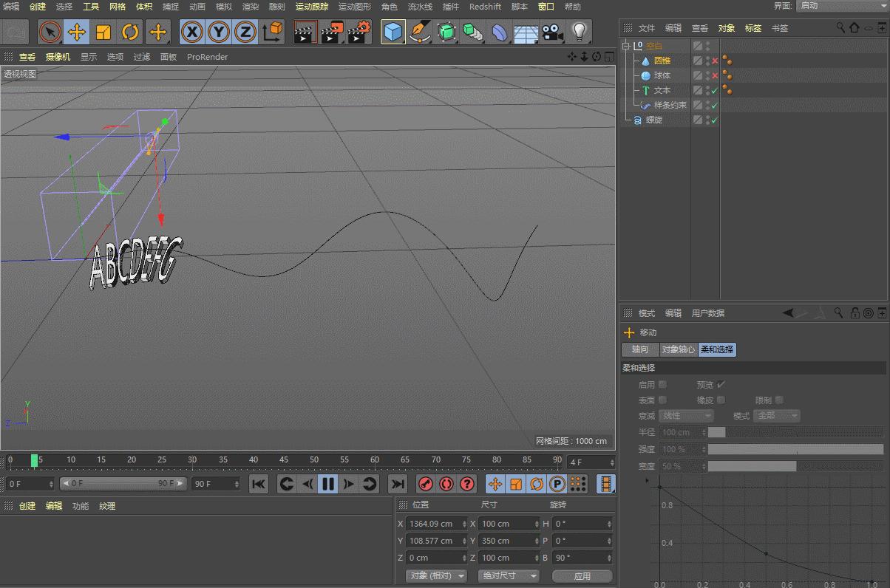The width and height of the screenshot is (890, 588).
Task: Click the 应用 apply button
Action: point(582,575)
